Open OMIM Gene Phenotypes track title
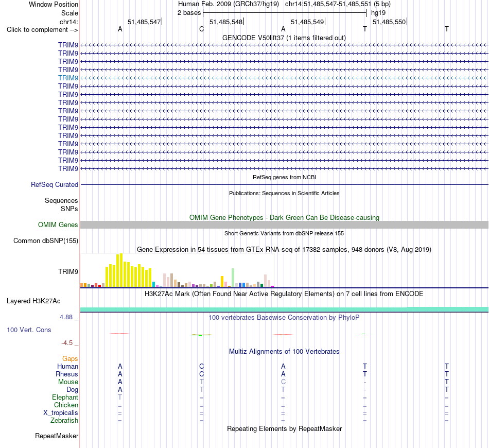The image size is (489, 448). (285, 217)
